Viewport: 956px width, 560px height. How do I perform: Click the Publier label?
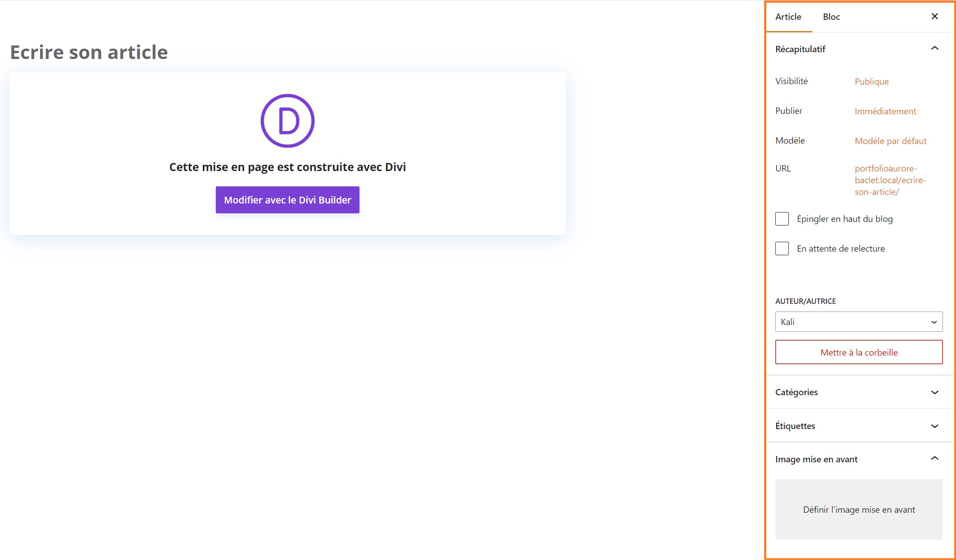pyautogui.click(x=789, y=111)
